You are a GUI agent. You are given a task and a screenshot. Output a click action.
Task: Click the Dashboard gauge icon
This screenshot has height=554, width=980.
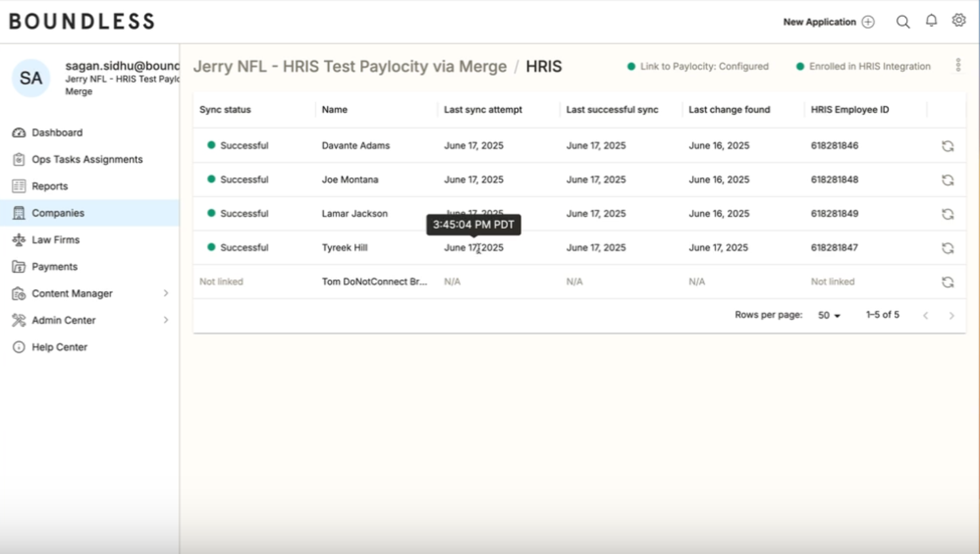click(x=19, y=132)
